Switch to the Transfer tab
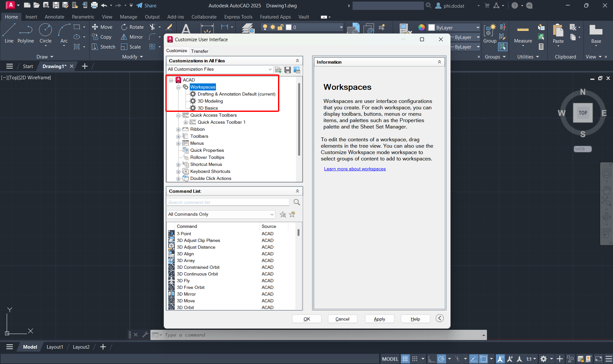 tap(200, 51)
